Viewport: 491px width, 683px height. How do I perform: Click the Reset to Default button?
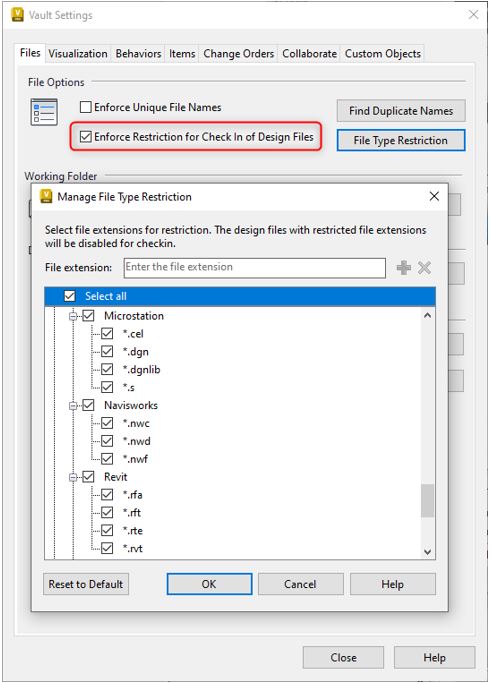(86, 584)
